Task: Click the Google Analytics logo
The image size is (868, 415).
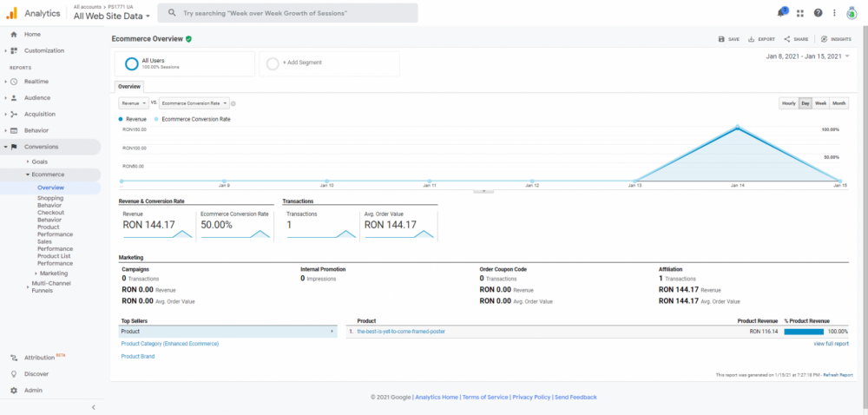Action: (11, 13)
